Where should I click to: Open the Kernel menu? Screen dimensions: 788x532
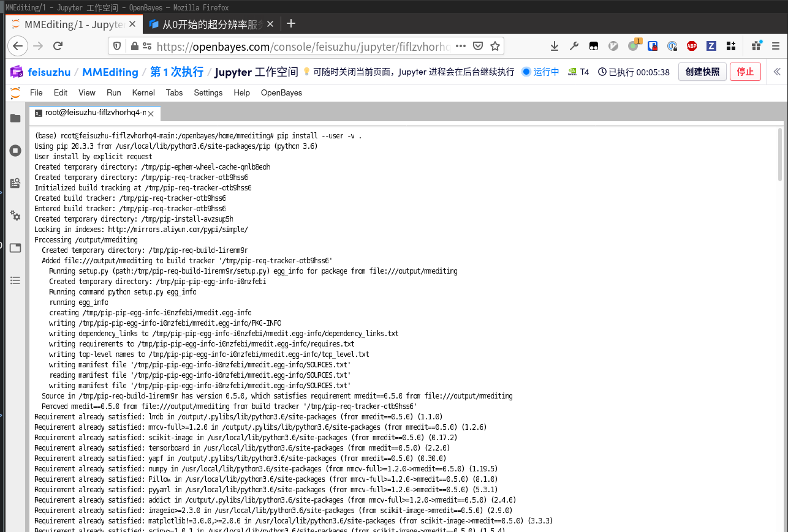click(x=143, y=92)
